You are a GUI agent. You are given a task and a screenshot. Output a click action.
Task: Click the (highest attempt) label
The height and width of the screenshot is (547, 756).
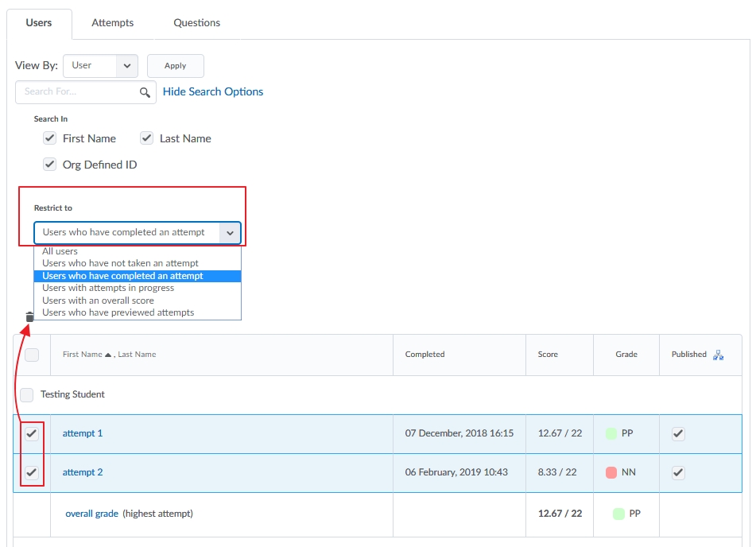click(157, 514)
